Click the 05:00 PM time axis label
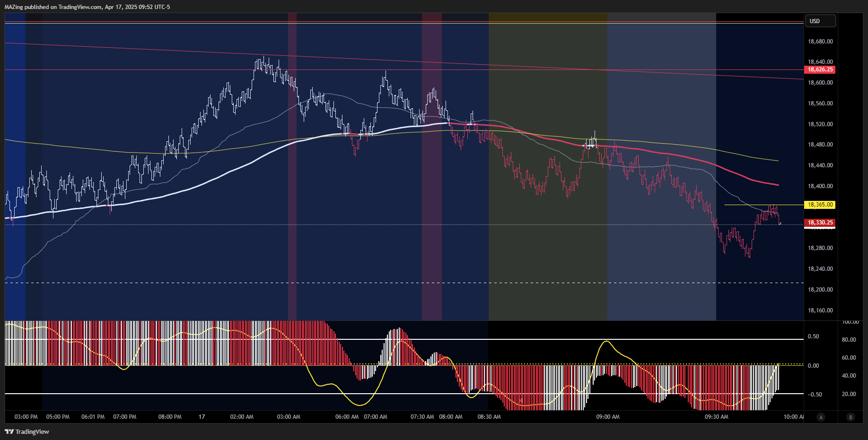Viewport: 868px width, 440px height. point(58,417)
